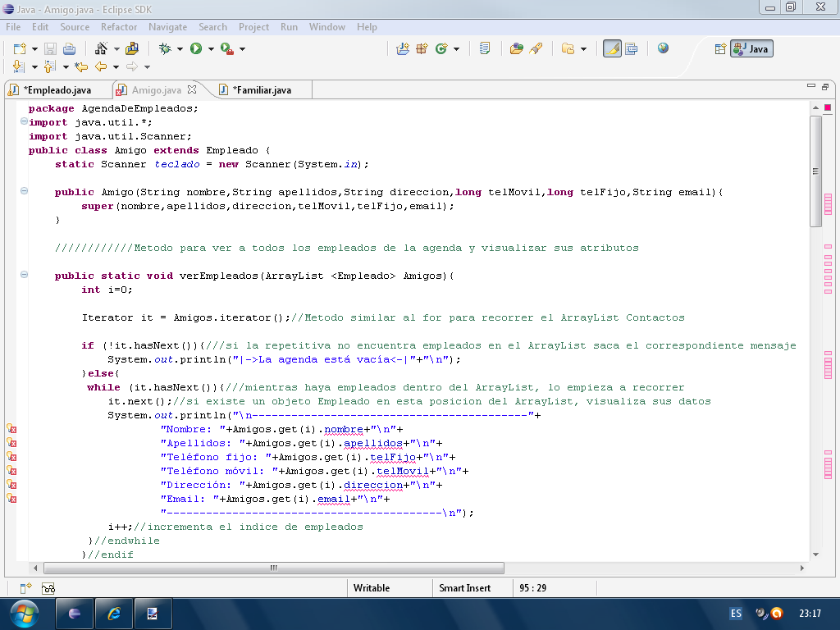This screenshot has width=840, height=630.
Task: Open dropdown beside the yellow folders icon
Action: click(583, 49)
